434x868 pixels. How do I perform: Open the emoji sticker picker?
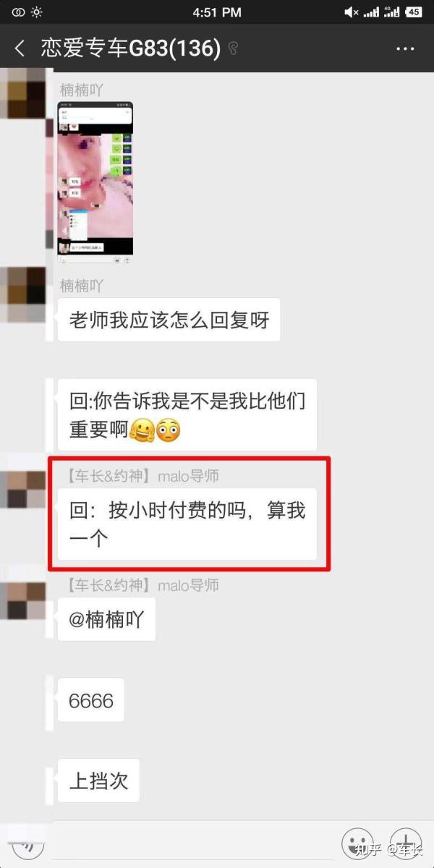357,842
